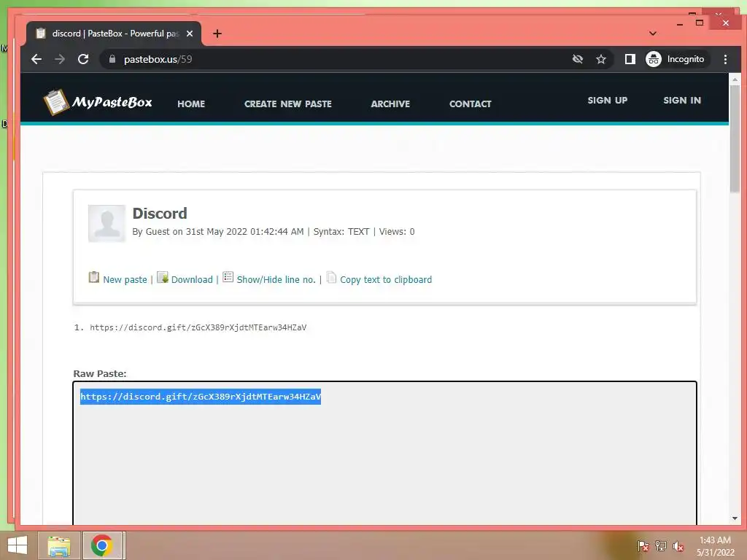
Task: Go back using the browser back arrow
Action: [36, 59]
